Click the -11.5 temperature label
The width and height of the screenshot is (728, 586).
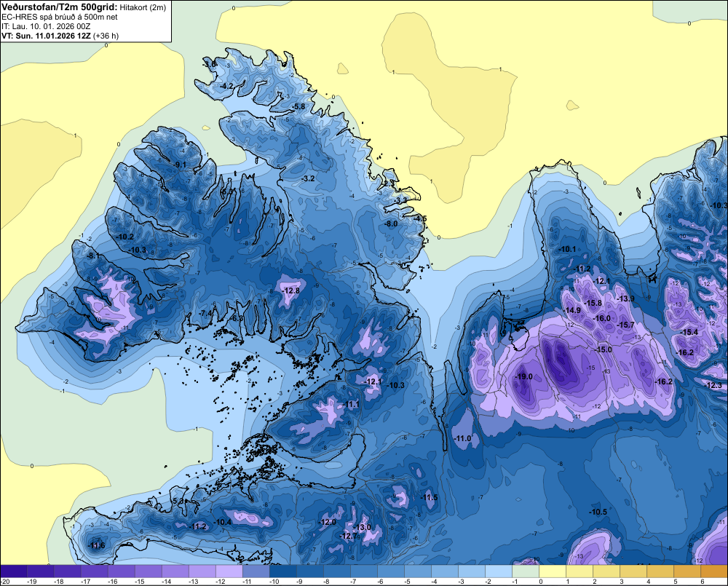click(430, 497)
